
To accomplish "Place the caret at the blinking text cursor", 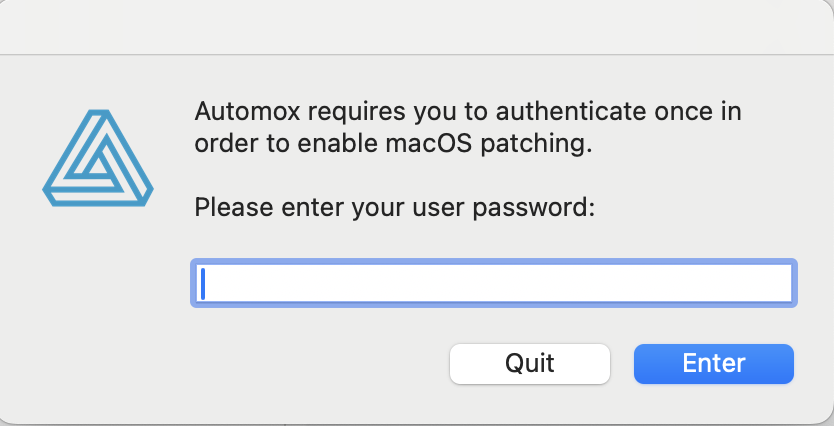I will pos(203,283).
